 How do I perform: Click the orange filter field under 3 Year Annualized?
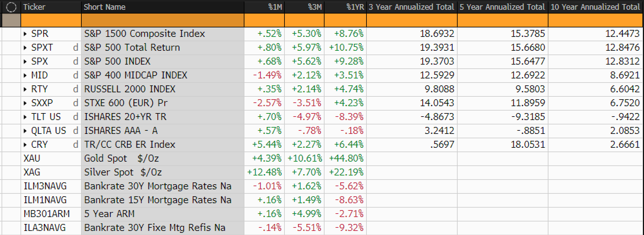(x=412, y=20)
